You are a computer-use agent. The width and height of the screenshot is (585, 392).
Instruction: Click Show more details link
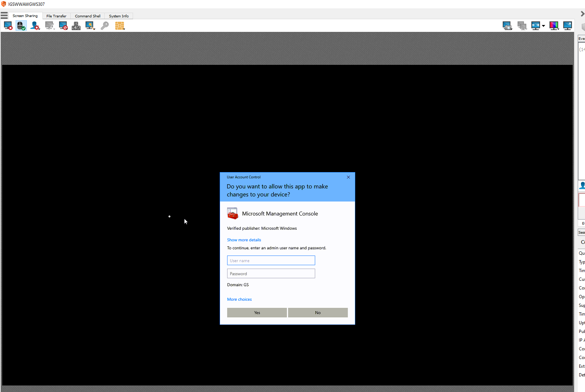click(x=244, y=240)
